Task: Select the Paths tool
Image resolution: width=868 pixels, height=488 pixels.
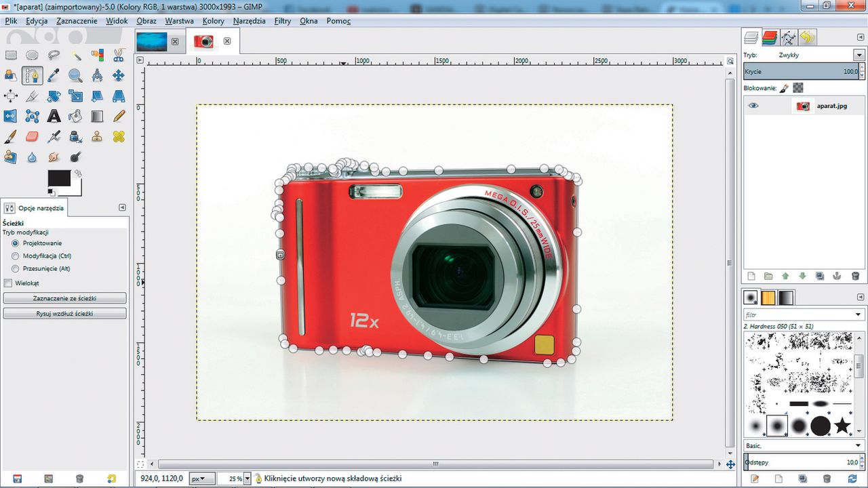Action: [x=32, y=75]
